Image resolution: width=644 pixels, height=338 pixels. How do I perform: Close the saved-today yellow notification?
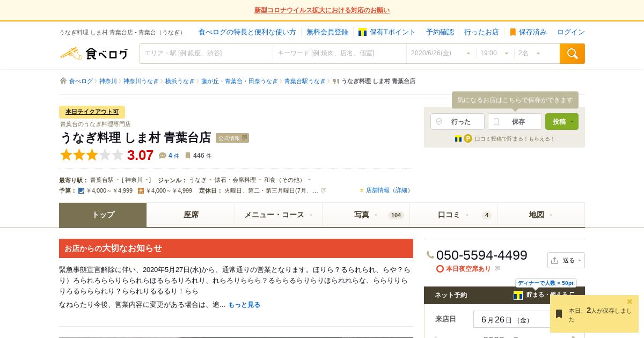(x=630, y=302)
